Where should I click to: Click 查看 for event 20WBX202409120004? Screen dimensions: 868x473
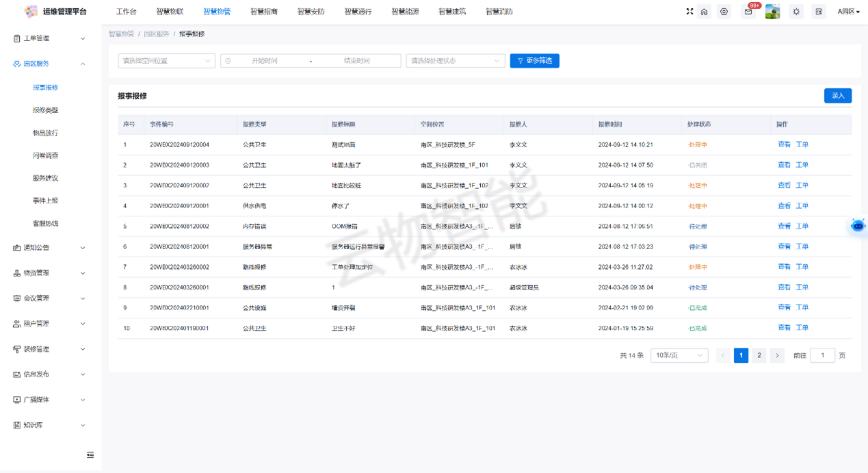click(784, 144)
